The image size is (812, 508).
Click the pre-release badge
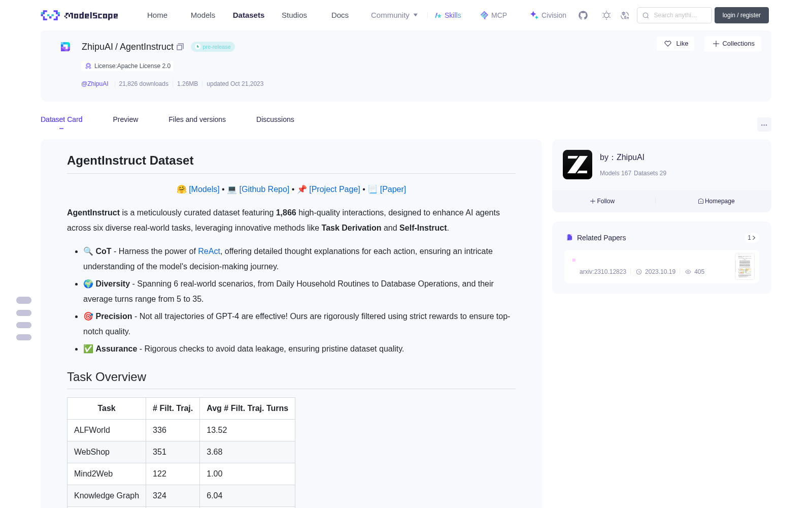pyautogui.click(x=213, y=47)
